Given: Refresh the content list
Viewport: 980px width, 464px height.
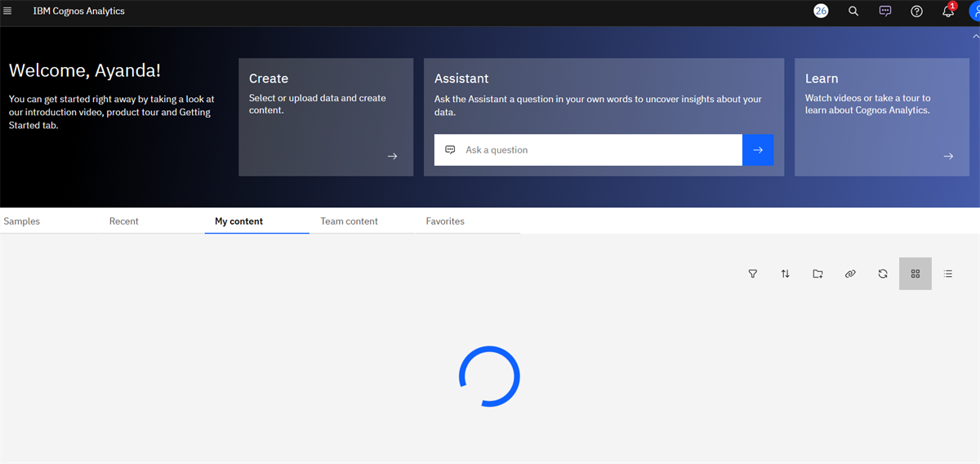Looking at the screenshot, I should [x=883, y=274].
